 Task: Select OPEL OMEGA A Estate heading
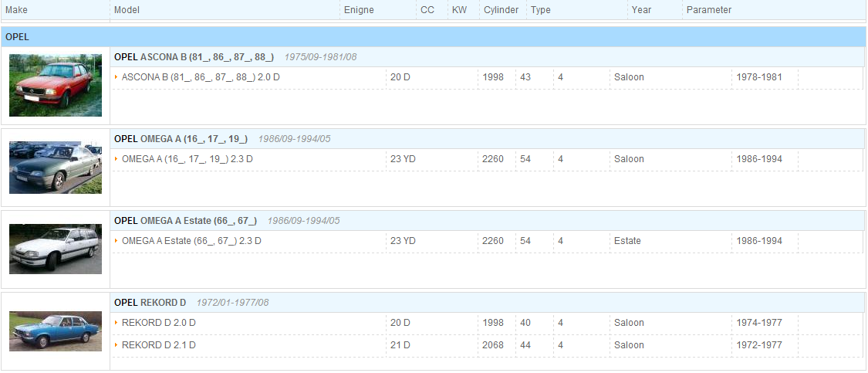click(x=185, y=221)
